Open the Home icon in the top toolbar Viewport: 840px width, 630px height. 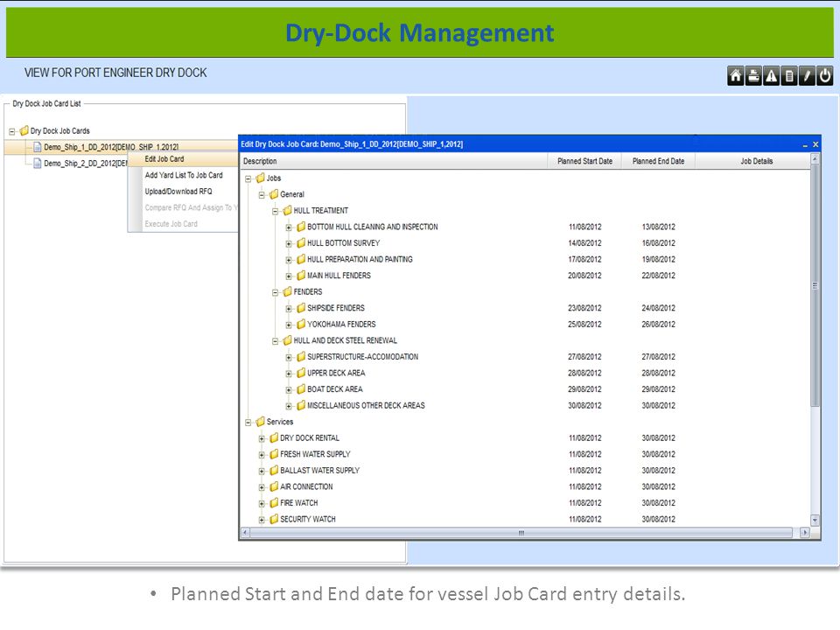click(x=736, y=76)
